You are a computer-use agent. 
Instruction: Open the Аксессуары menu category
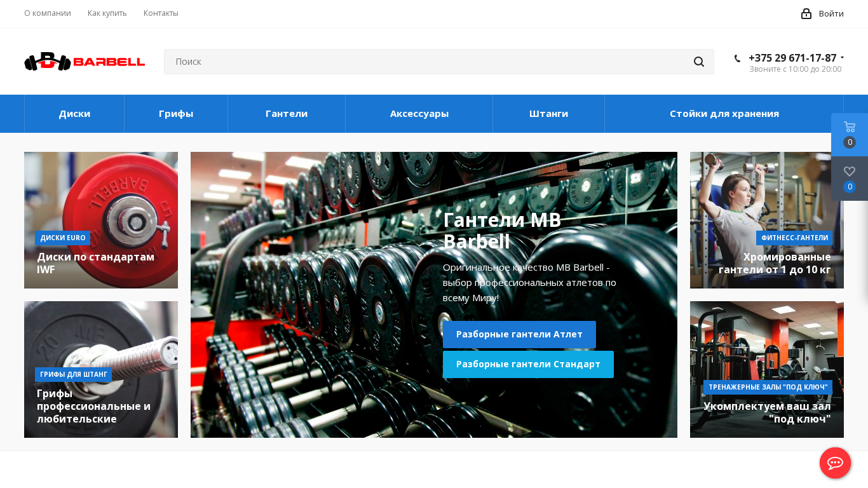tap(419, 114)
